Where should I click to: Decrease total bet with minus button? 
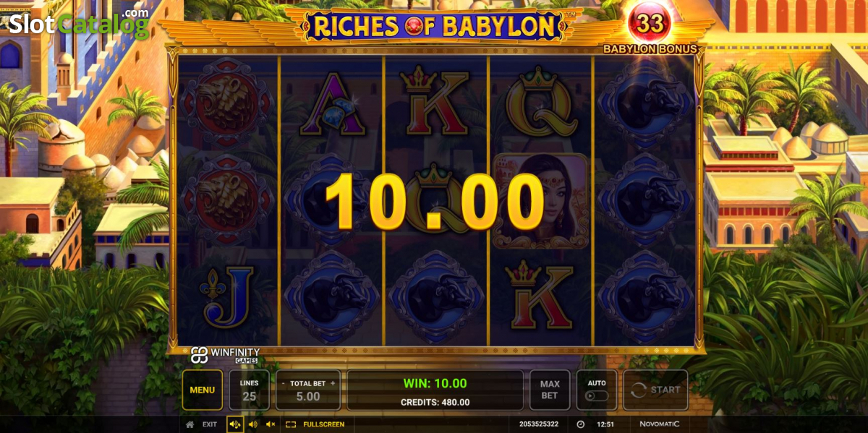pyautogui.click(x=283, y=383)
